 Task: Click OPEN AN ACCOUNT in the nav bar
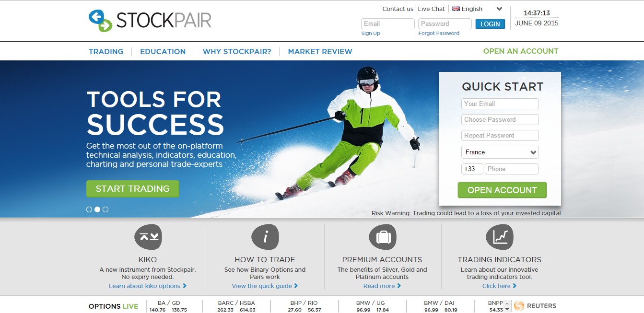pyautogui.click(x=521, y=51)
